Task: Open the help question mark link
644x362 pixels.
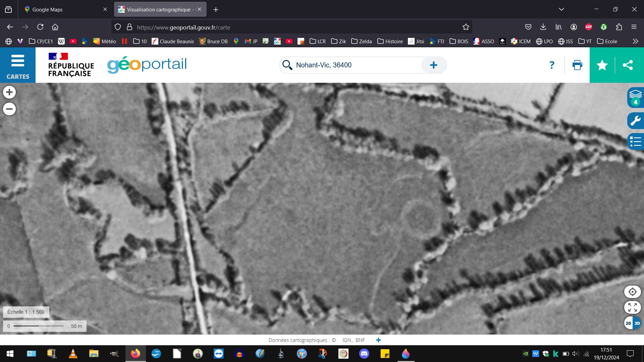Action: (552, 65)
